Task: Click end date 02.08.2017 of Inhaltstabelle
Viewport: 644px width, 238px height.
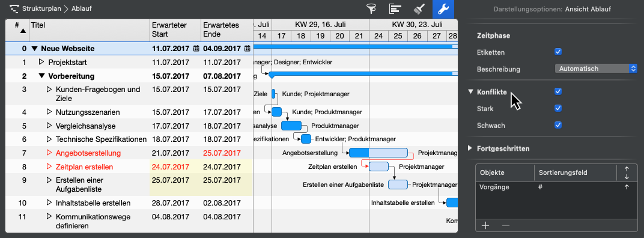Action: (222, 203)
